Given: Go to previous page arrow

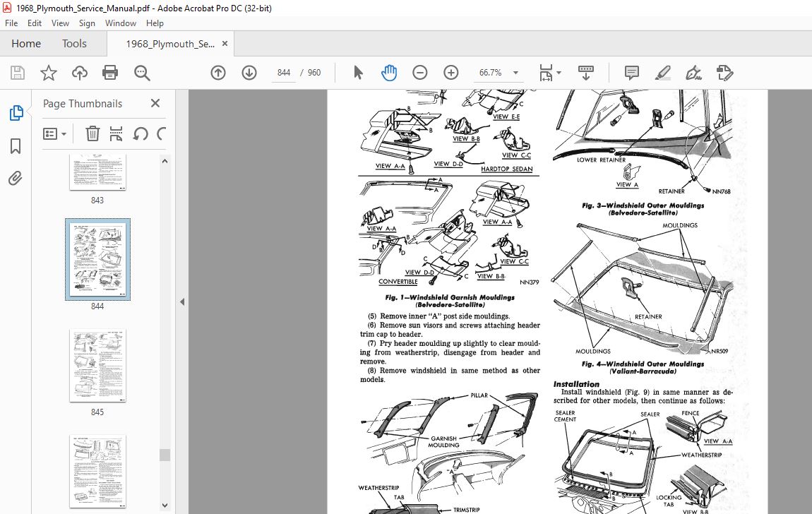Looking at the screenshot, I should click(218, 73).
